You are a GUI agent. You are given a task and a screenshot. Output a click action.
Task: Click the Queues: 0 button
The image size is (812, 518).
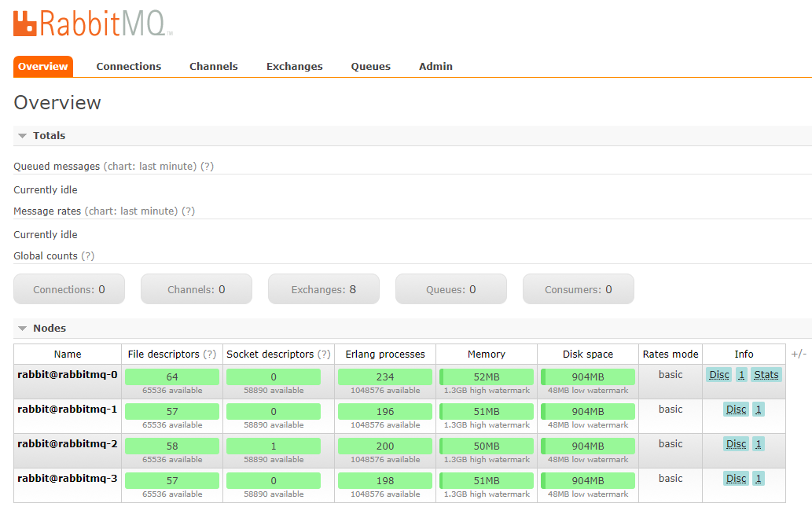coord(451,289)
